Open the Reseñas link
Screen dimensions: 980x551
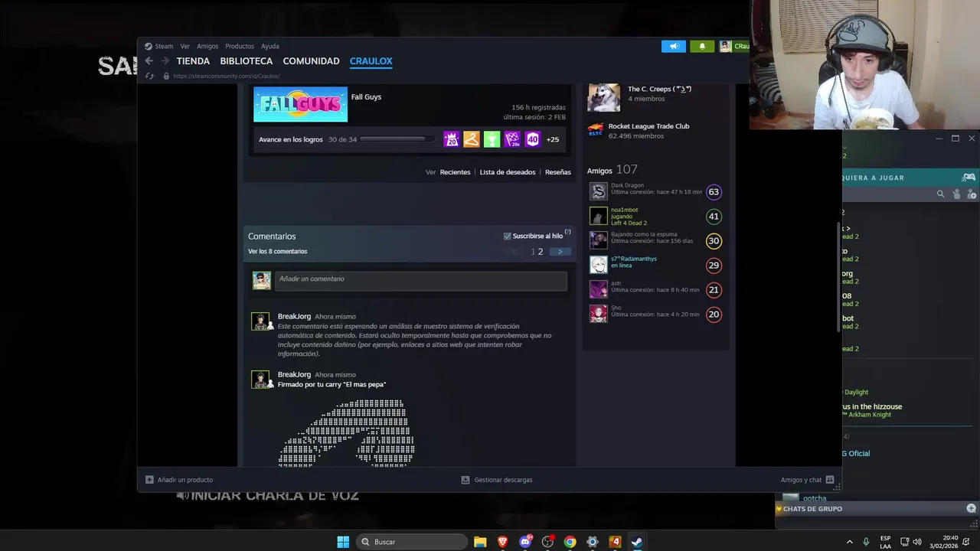(558, 172)
